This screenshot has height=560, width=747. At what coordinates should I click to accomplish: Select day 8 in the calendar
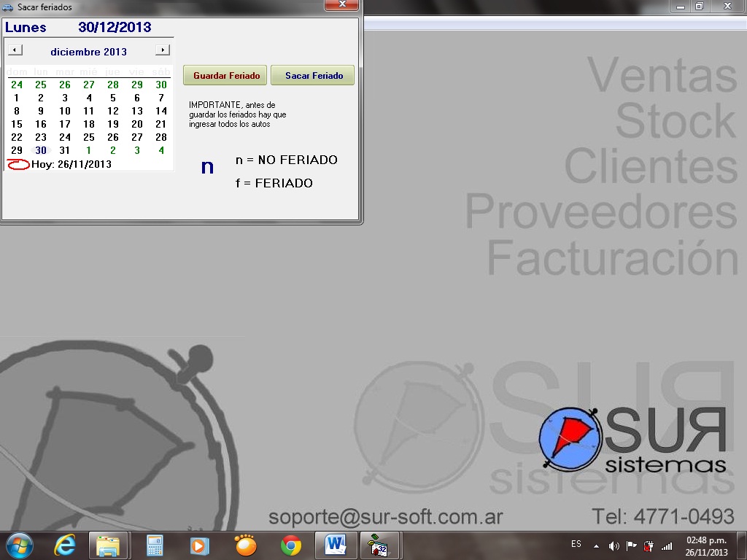point(17,111)
